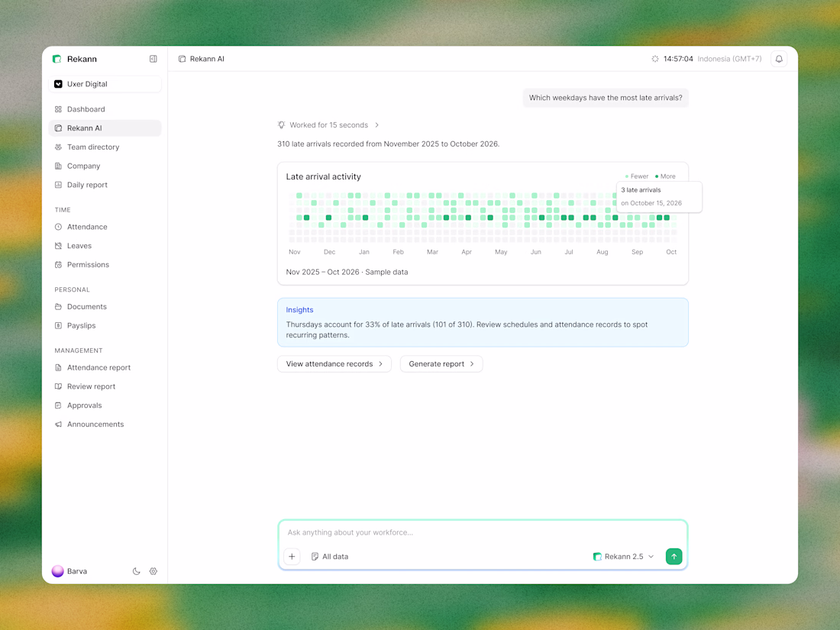The height and width of the screenshot is (630, 840).
Task: Open the Leaves section
Action: pyautogui.click(x=105, y=246)
